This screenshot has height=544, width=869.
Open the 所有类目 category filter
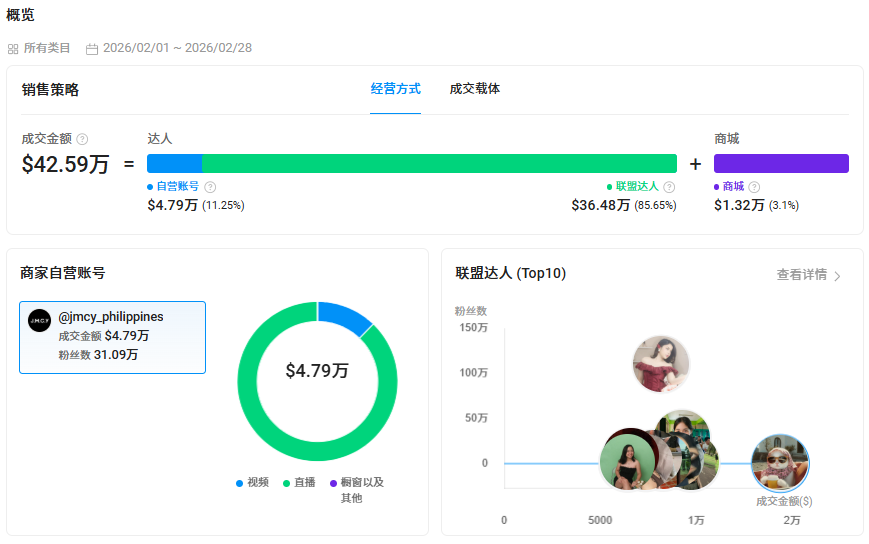click(46, 48)
